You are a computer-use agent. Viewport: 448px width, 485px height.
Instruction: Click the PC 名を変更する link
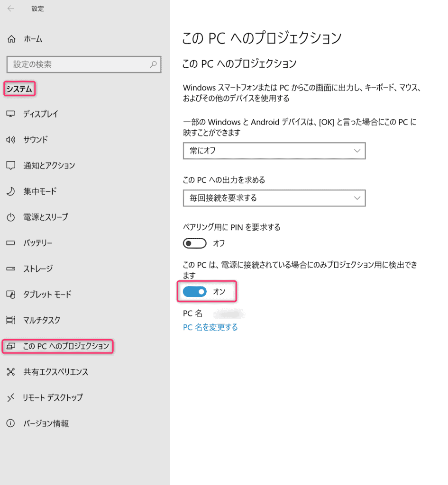point(210,327)
